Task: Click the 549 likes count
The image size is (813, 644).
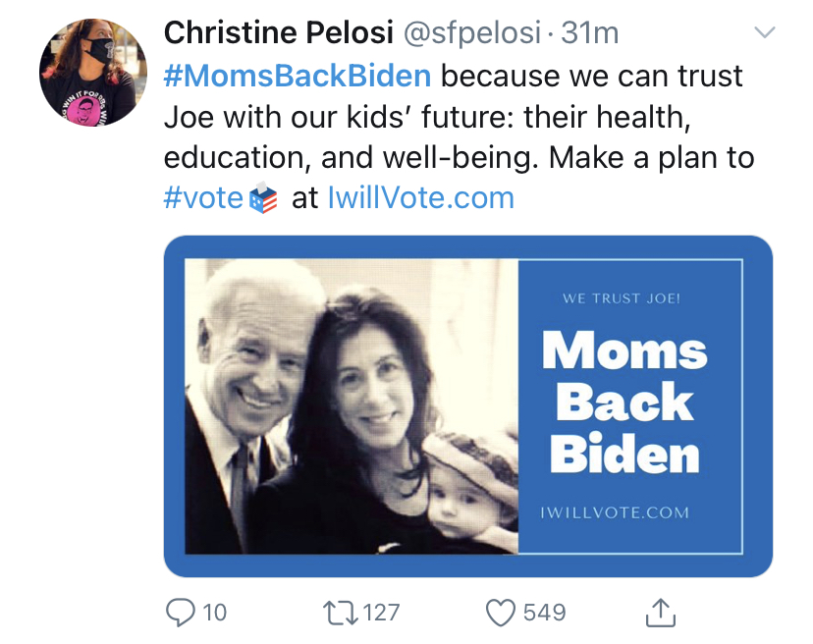Action: click(x=544, y=613)
